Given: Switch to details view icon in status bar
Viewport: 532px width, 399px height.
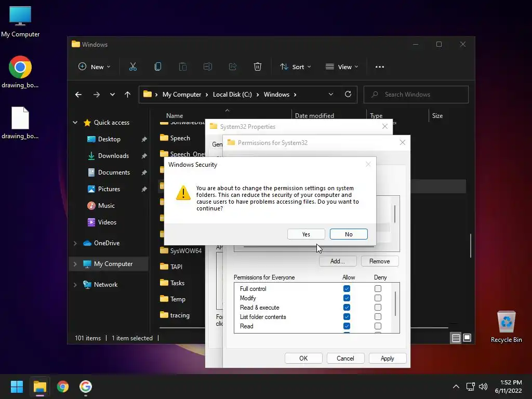Looking at the screenshot, I should coord(456,338).
